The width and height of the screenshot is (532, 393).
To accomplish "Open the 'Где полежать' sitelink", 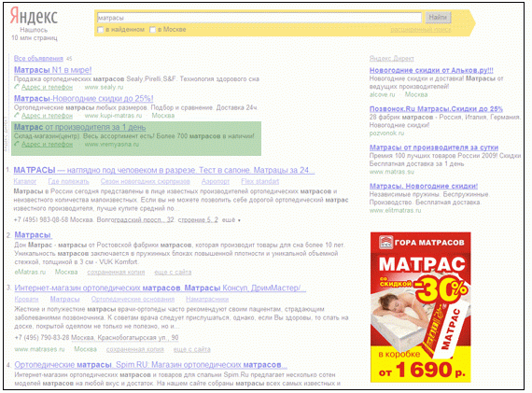I will pyautogui.click(x=68, y=182).
